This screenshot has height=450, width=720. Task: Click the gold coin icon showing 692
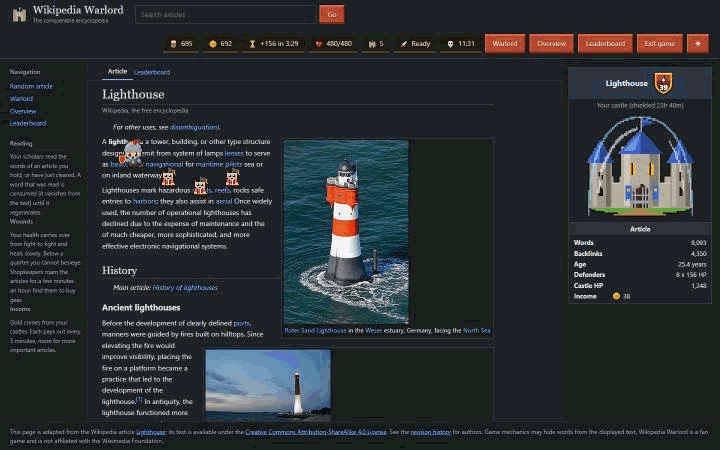(x=213, y=44)
